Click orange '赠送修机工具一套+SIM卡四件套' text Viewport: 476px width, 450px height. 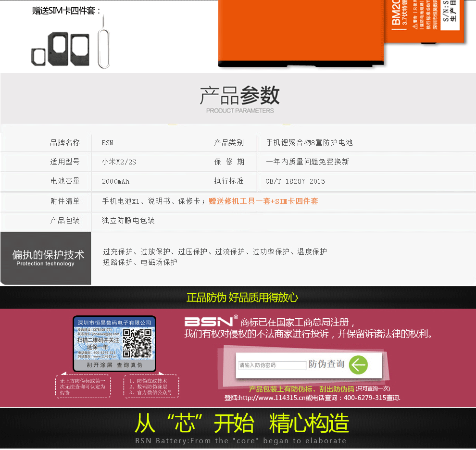pos(263,201)
